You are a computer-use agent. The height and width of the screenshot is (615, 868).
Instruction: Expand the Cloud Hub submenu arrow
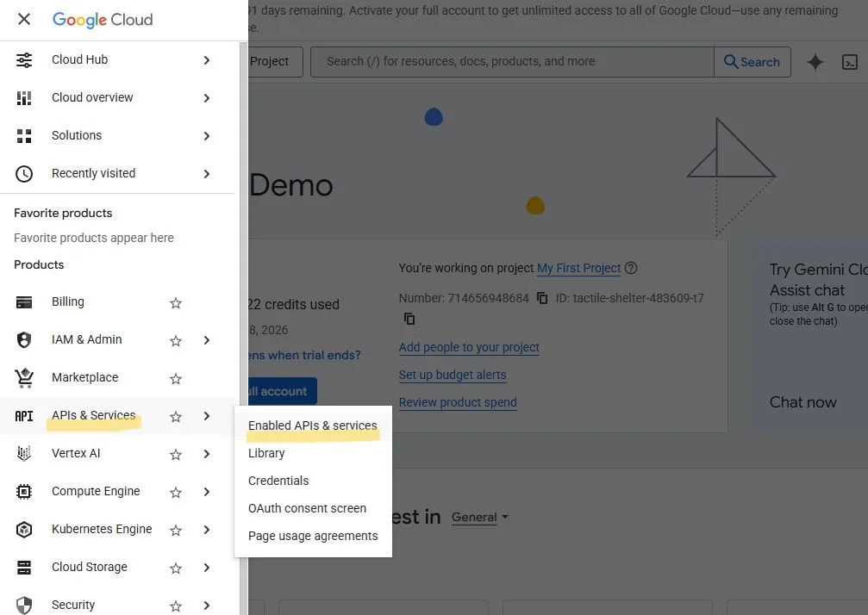pos(207,60)
